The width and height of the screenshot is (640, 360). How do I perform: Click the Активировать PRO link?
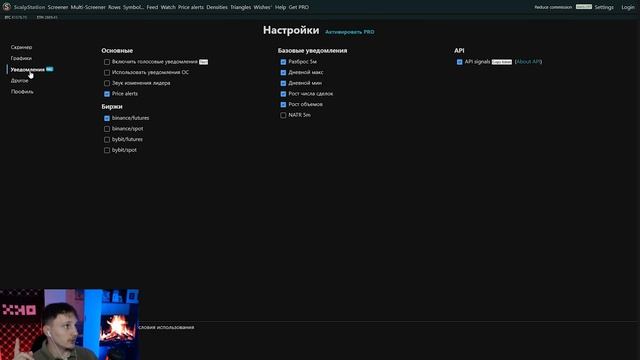click(x=350, y=32)
